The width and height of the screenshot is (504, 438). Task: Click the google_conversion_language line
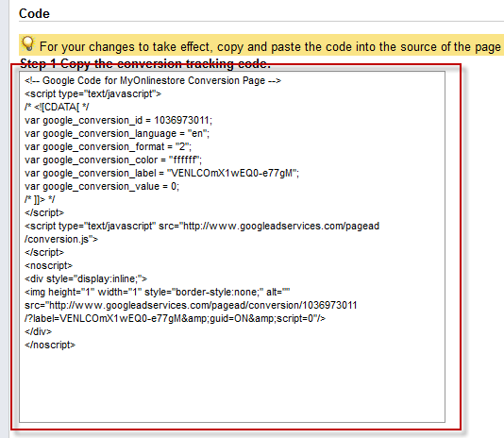[x=117, y=133]
